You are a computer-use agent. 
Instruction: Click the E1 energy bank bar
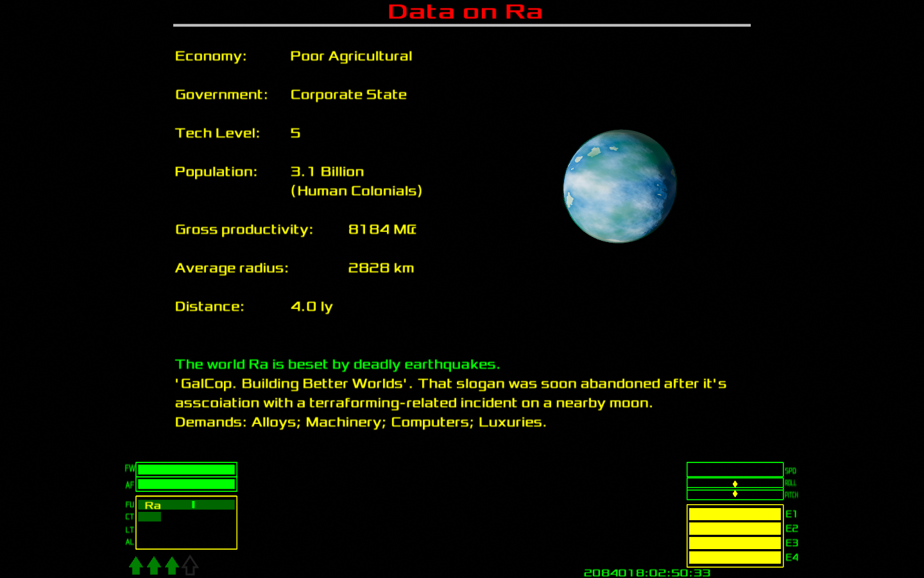point(735,514)
